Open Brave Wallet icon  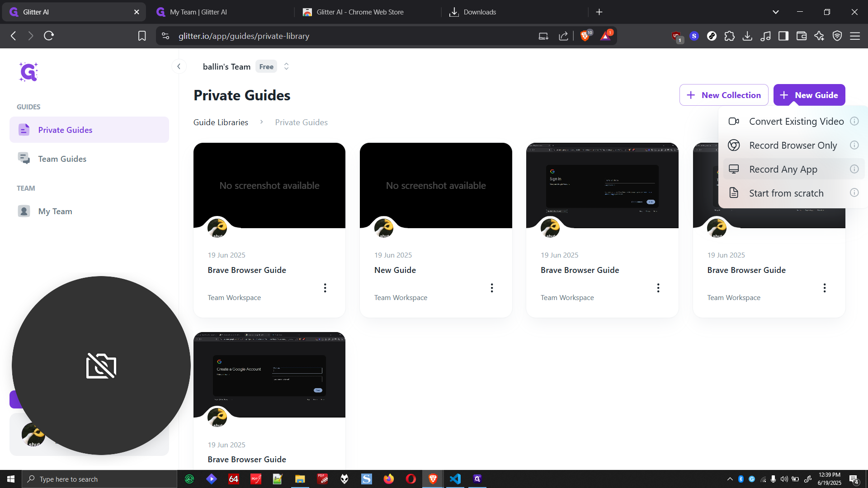pyautogui.click(x=802, y=36)
